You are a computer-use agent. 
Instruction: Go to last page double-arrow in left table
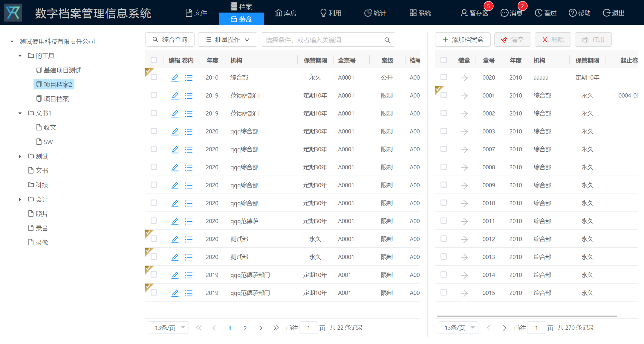(x=276, y=328)
